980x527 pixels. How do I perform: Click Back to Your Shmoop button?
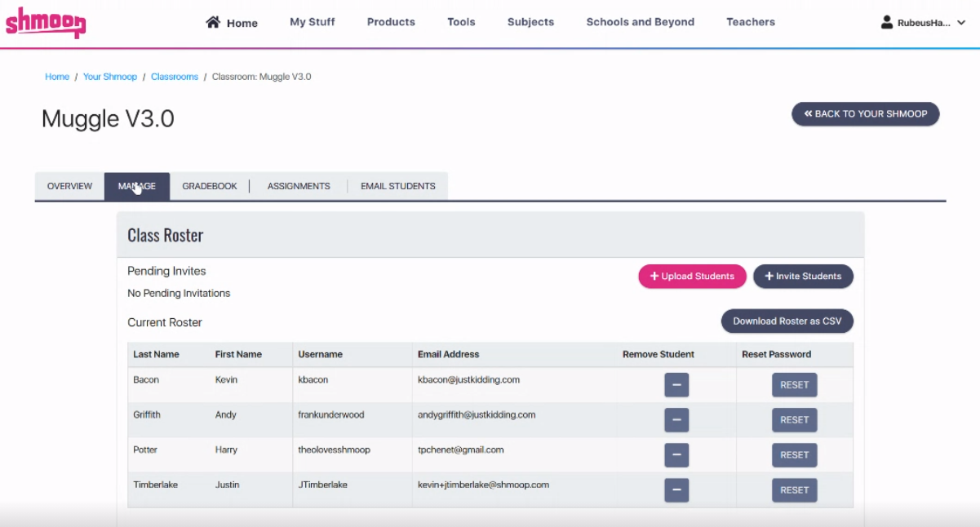tap(865, 114)
